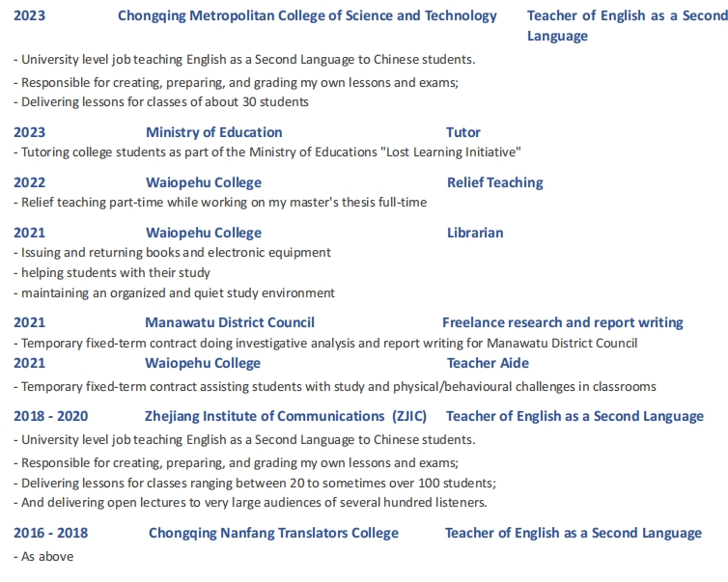Click the 'maintaining an organized and quiet' line
The height and width of the screenshot is (582, 728).
[x=175, y=292]
